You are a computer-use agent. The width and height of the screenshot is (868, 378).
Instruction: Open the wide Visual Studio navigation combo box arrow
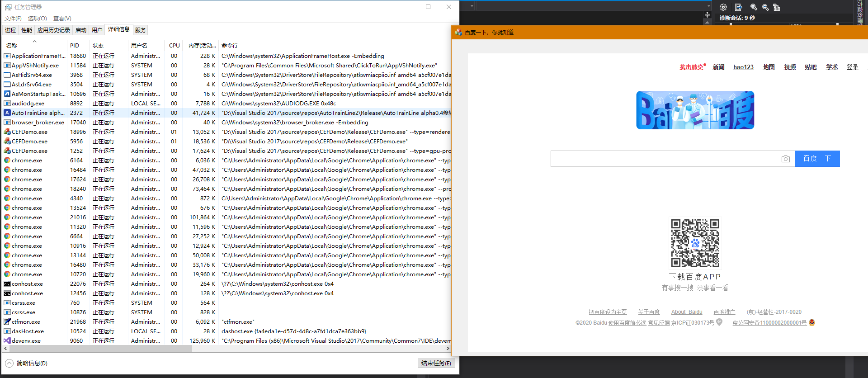click(x=708, y=6)
